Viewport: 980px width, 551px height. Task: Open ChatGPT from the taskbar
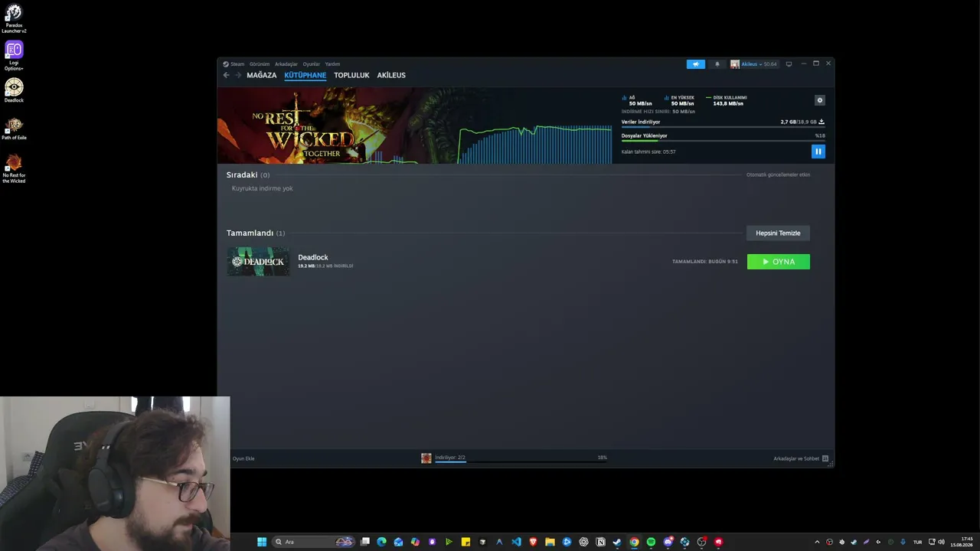583,542
